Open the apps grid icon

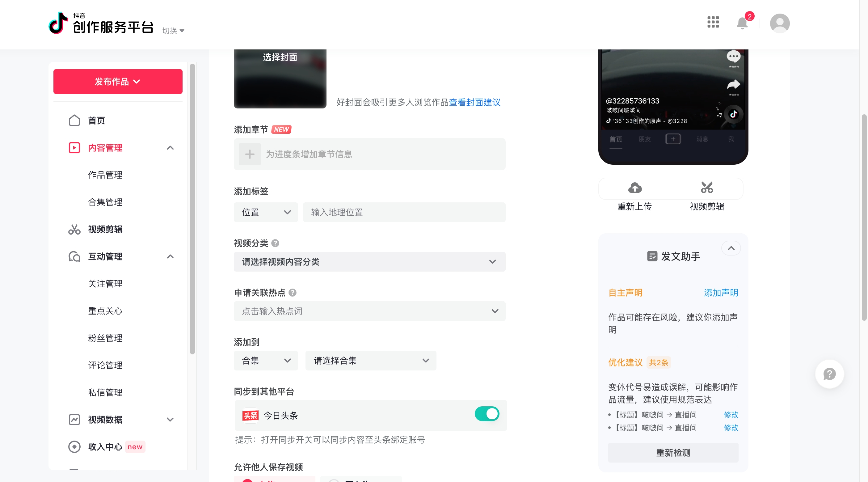pyautogui.click(x=713, y=22)
